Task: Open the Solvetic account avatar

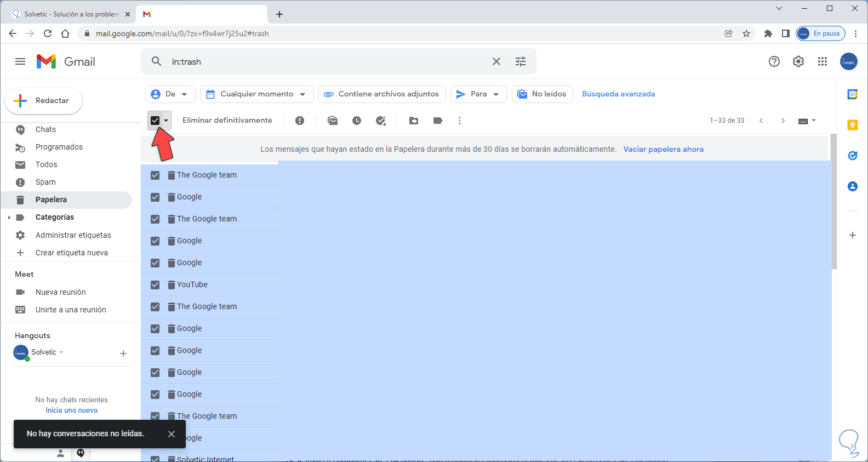Action: coord(849,61)
